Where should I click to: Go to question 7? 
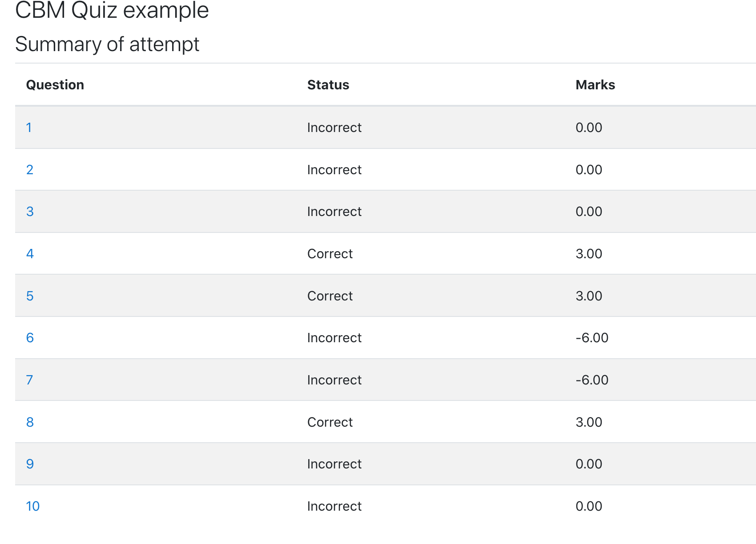29,380
